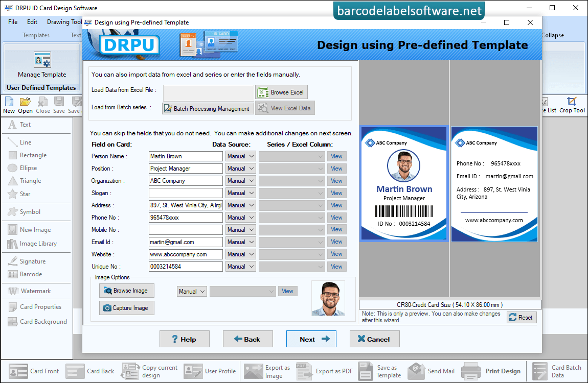Open User Profile
This screenshot has height=383, width=588.
(210, 371)
